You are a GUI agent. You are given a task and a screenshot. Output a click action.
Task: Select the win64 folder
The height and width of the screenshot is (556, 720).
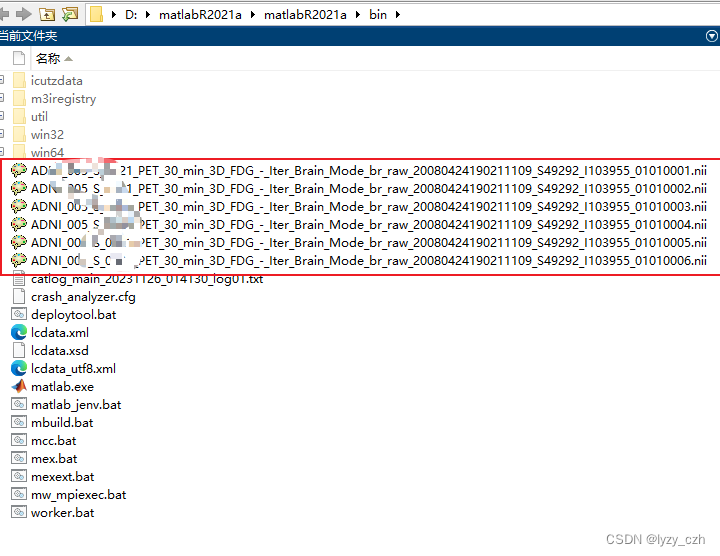tap(47, 152)
